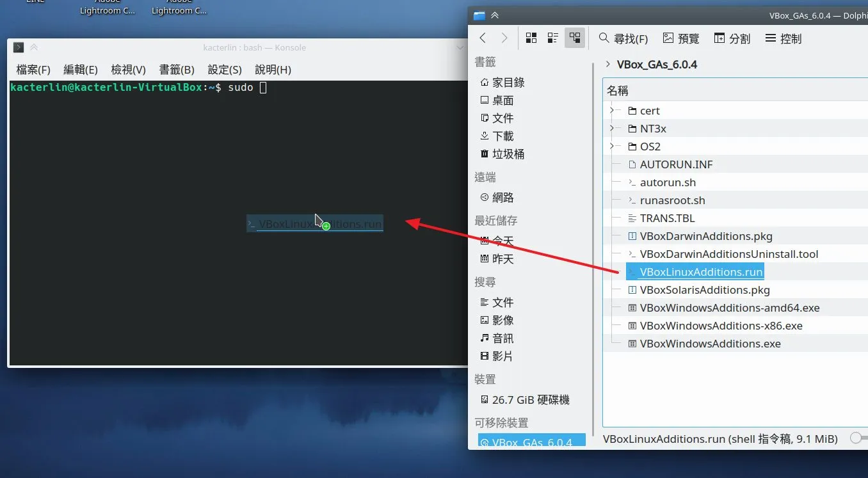Screen dimensions: 868x478
Task: Open Konsole View (檢視) menu
Action: click(x=129, y=70)
